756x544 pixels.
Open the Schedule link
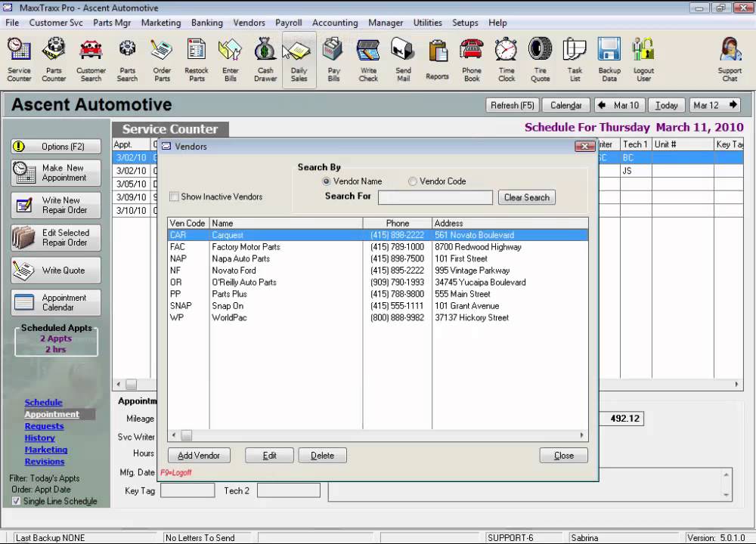[x=43, y=403]
